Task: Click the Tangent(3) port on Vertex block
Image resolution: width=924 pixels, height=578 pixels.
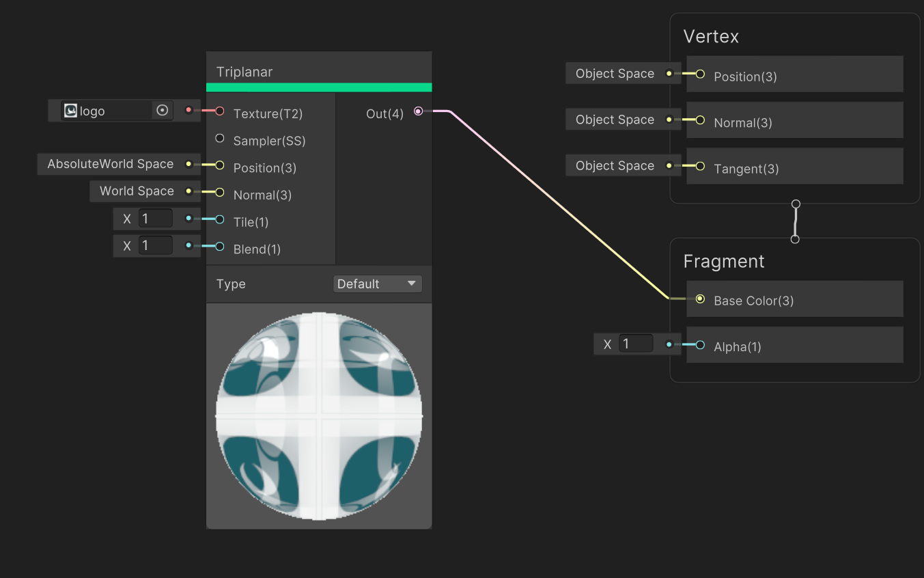Action: 699,165
